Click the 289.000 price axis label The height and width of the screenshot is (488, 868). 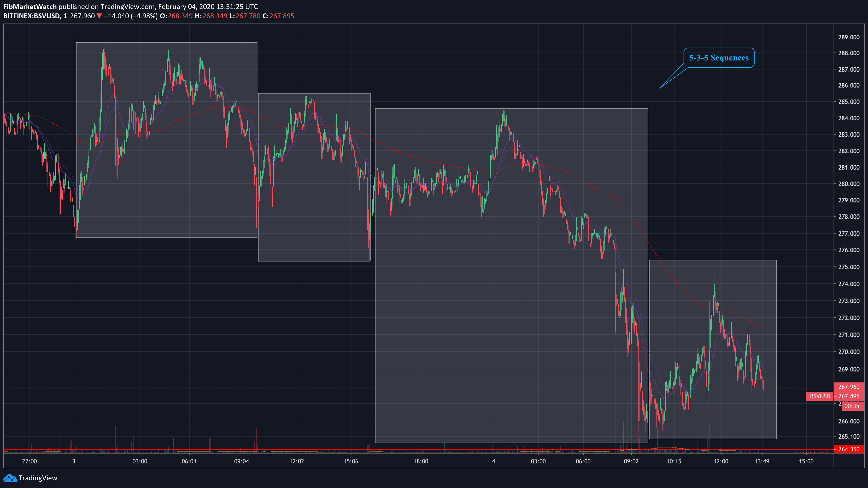(849, 37)
